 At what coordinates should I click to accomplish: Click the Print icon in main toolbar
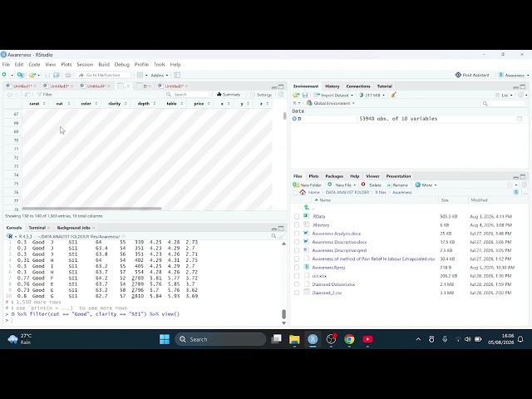pyautogui.click(x=68, y=75)
